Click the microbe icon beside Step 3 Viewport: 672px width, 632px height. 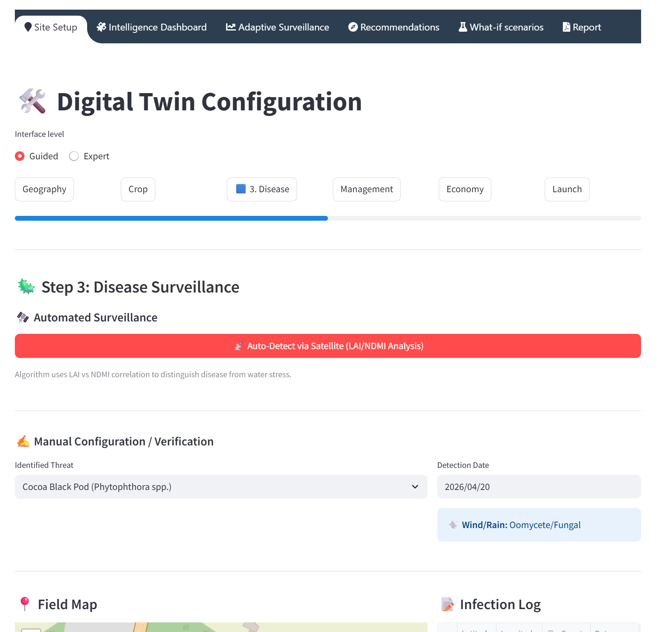(x=26, y=287)
